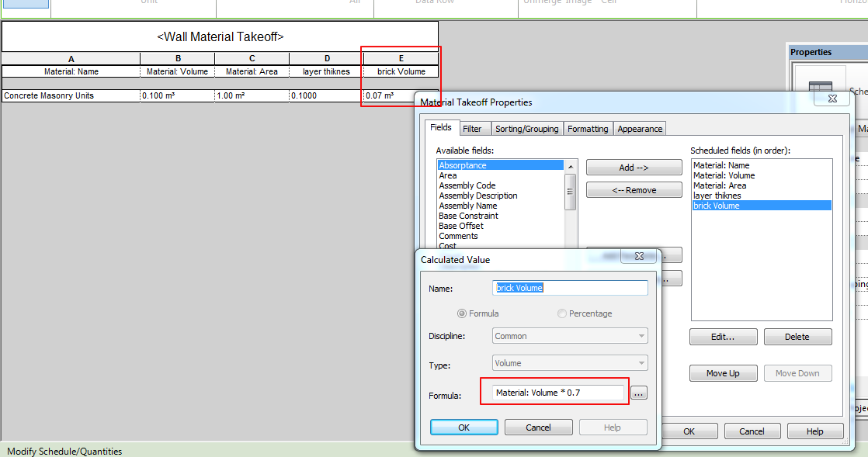
Task: Switch to the Filter tab
Action: (x=474, y=129)
